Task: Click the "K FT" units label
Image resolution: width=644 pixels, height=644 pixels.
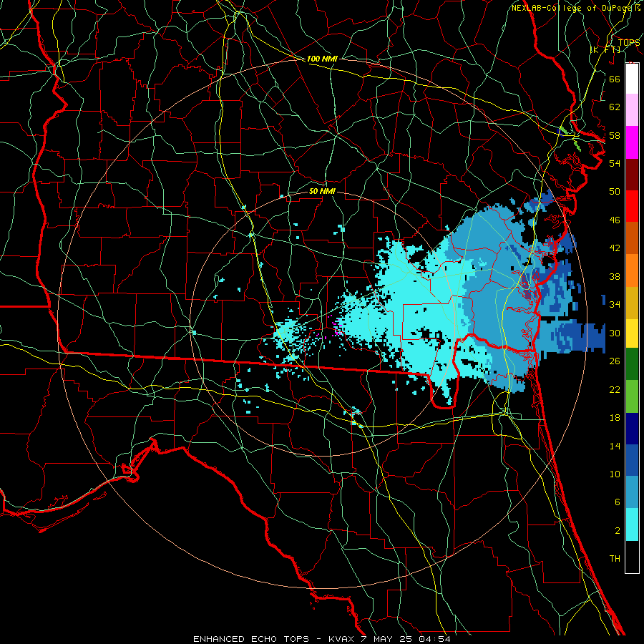Action: click(x=606, y=49)
